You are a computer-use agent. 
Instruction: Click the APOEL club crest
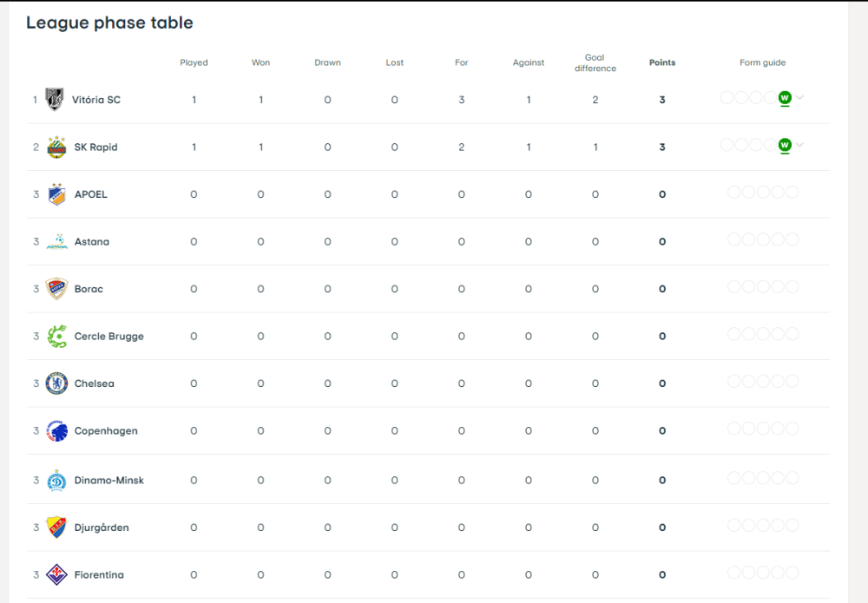click(56, 194)
